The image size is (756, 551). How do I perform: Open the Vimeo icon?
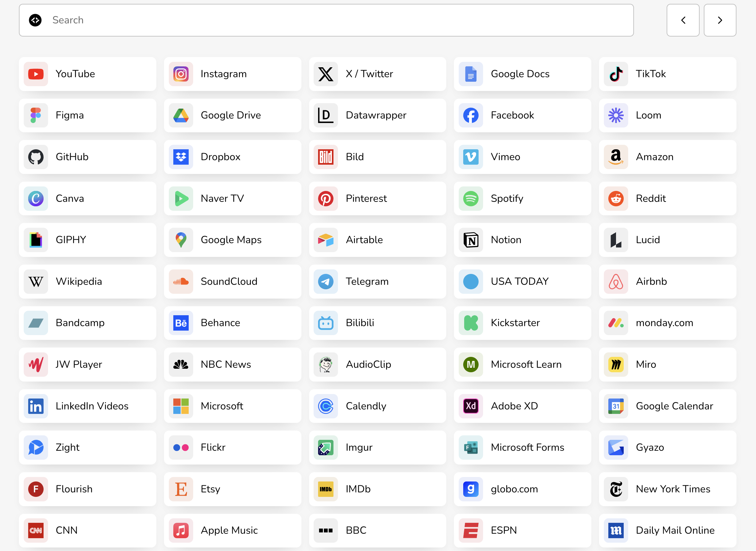[471, 157]
